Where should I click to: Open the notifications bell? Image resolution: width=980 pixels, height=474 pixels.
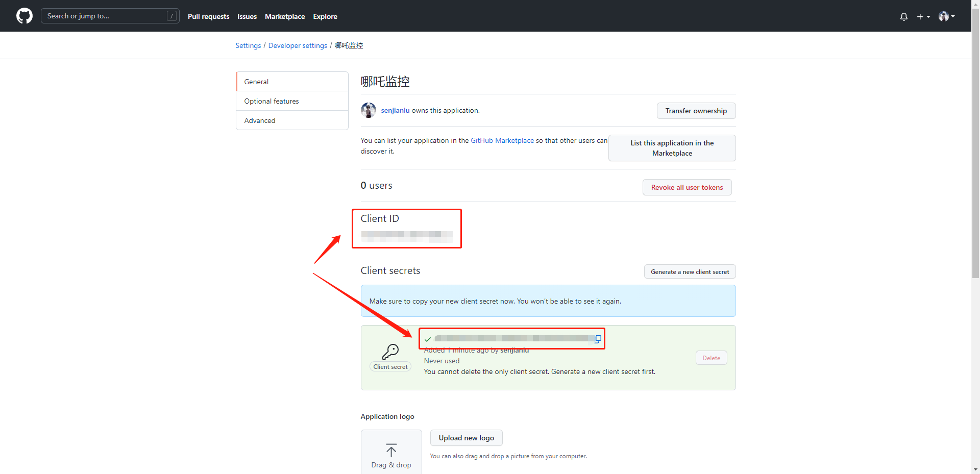pos(904,16)
